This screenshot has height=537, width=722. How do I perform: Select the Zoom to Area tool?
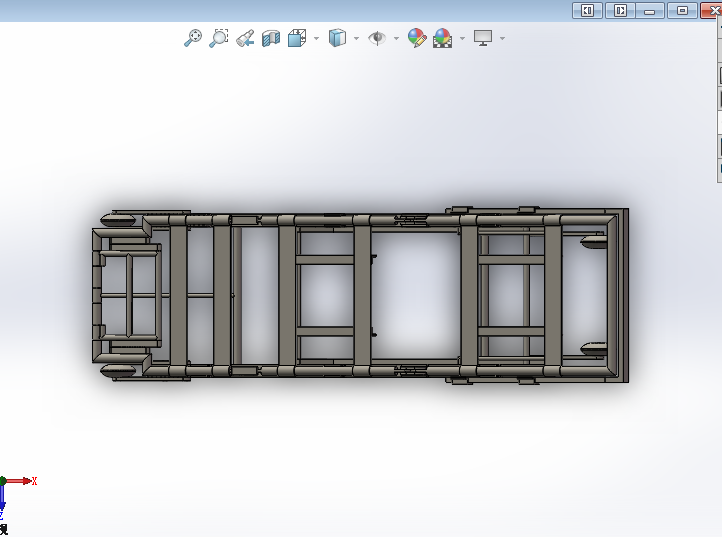coord(219,38)
